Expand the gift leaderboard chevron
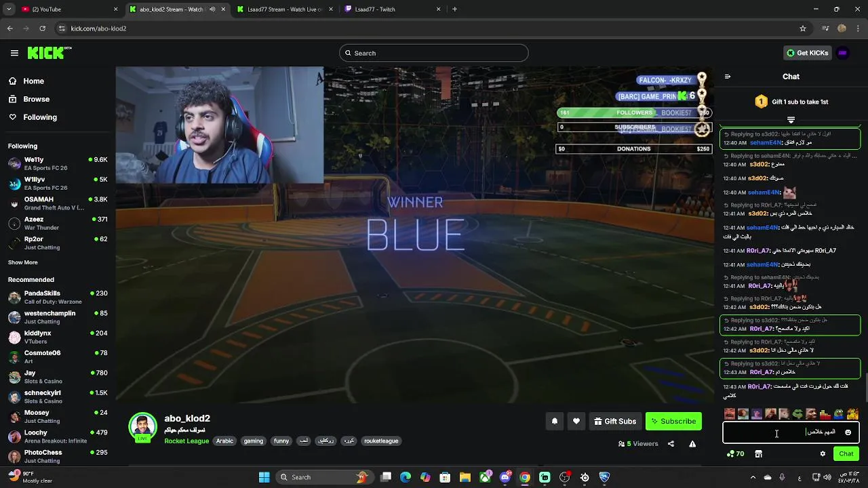Image resolution: width=868 pixels, height=488 pixels. (x=791, y=120)
